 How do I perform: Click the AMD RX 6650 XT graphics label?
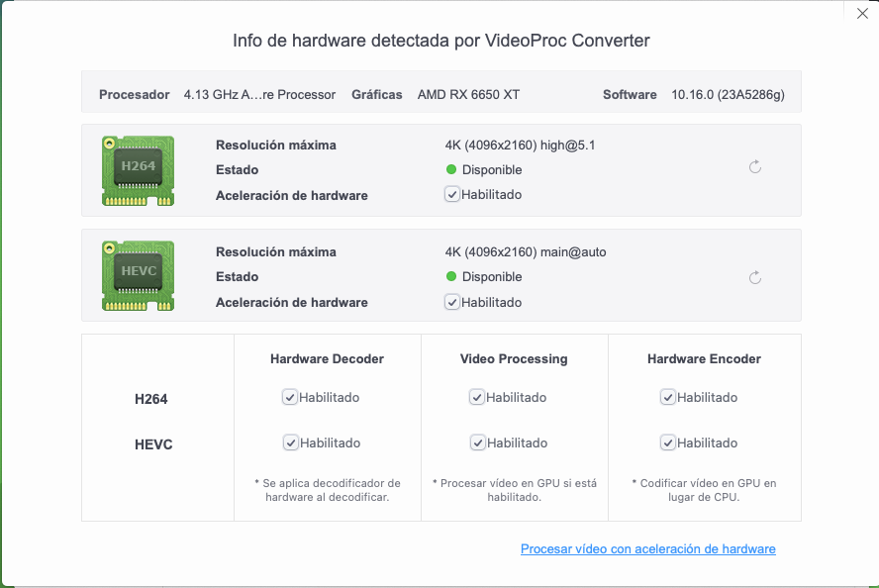(468, 95)
